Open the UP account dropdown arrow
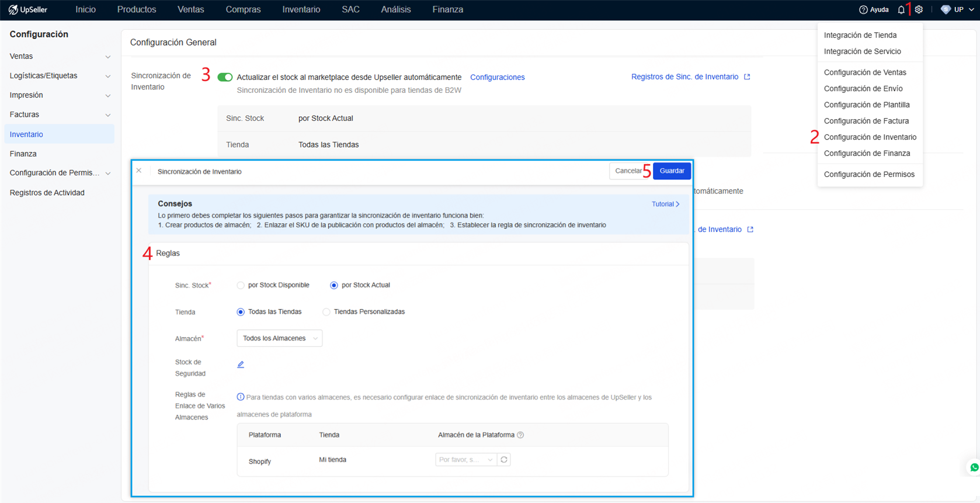The width and height of the screenshot is (980, 503). pyautogui.click(x=971, y=9)
